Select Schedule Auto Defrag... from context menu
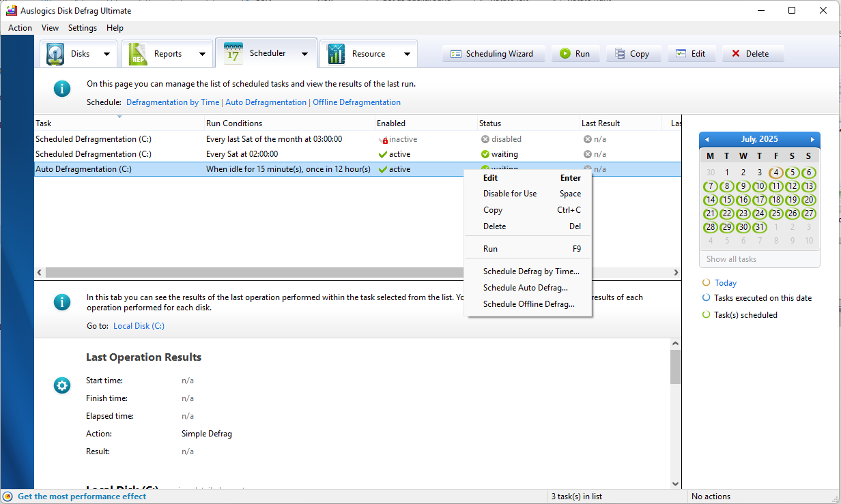 pyautogui.click(x=525, y=288)
